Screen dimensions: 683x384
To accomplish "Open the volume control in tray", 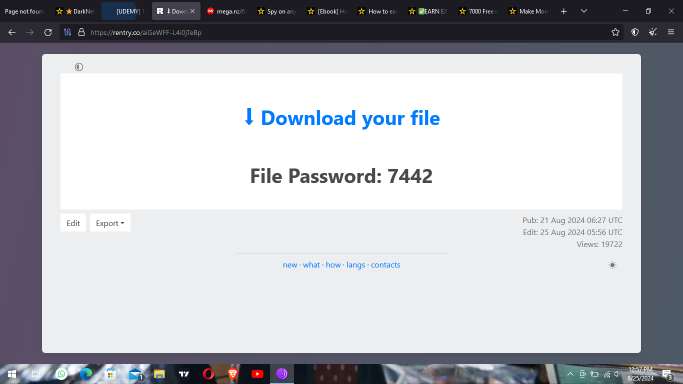I will coord(618,374).
